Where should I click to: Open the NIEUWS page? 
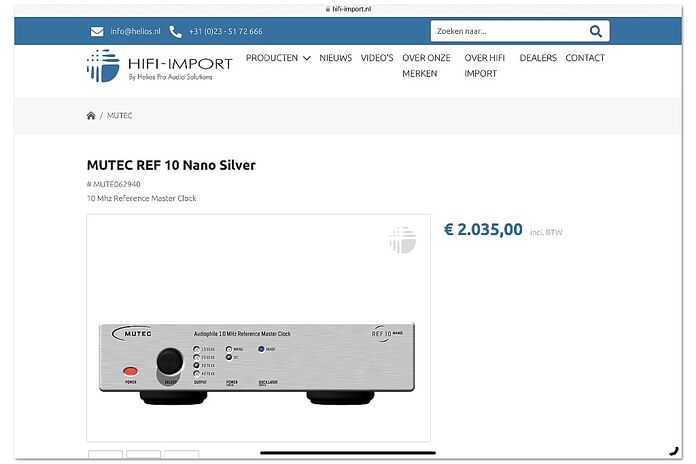tap(336, 58)
